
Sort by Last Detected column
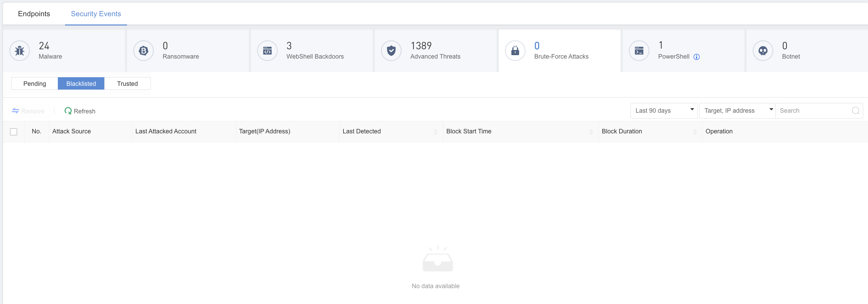435,132
